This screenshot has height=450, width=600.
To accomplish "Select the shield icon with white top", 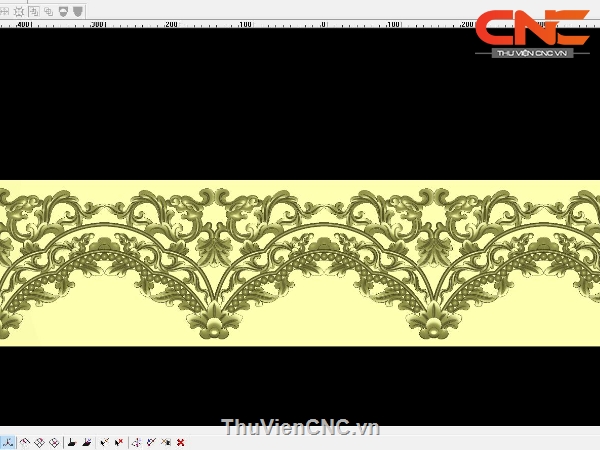I will click(x=63, y=11).
